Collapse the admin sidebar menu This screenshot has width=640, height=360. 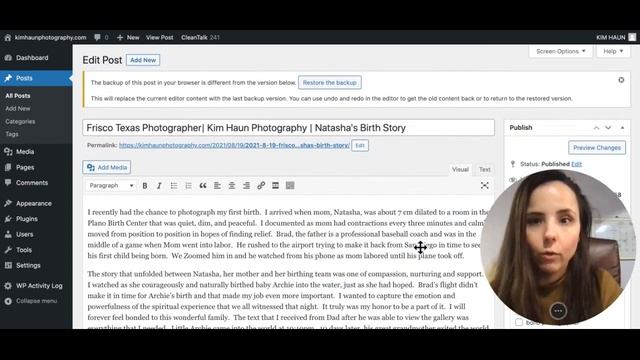click(36, 301)
